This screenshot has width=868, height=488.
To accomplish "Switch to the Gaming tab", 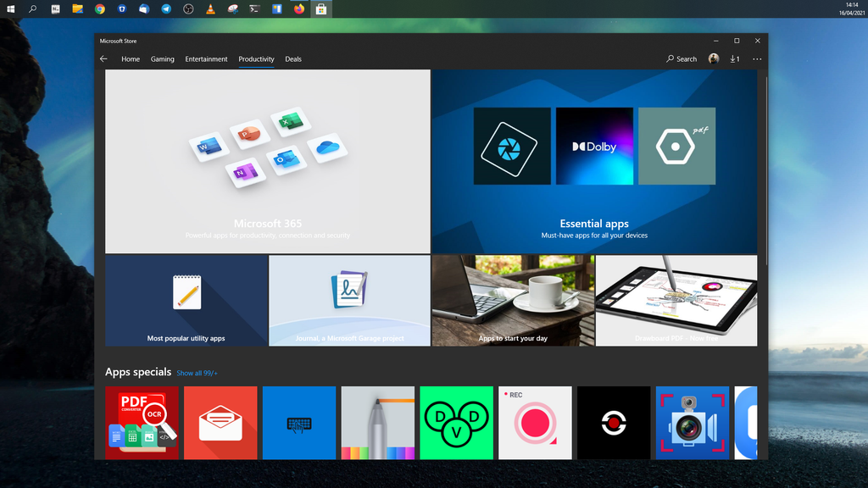I will pyautogui.click(x=162, y=59).
